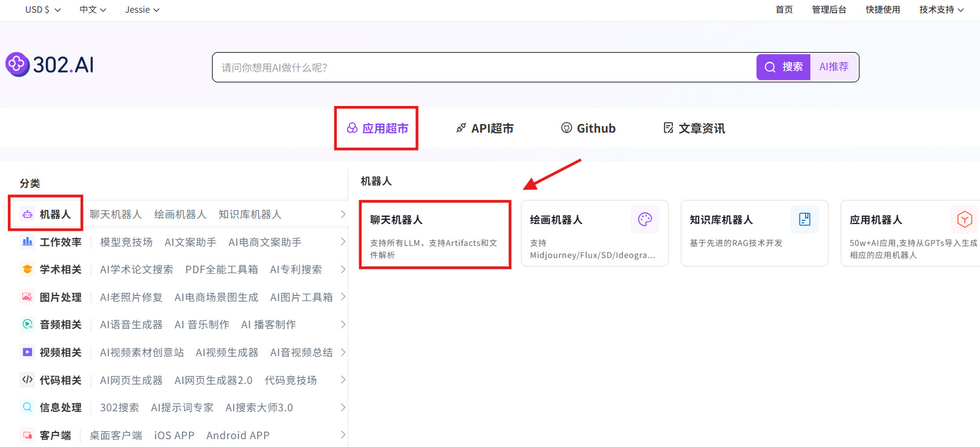980x447 pixels.
Task: Click the audio icon beside 音频相关
Action: click(x=27, y=324)
